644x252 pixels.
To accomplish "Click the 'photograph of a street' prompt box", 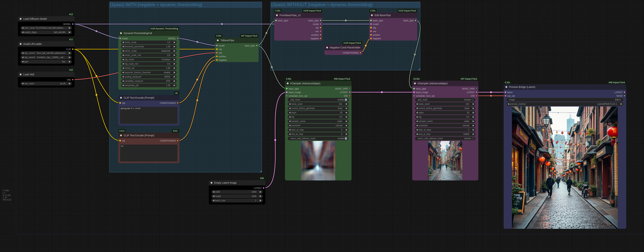I will point(149,115).
